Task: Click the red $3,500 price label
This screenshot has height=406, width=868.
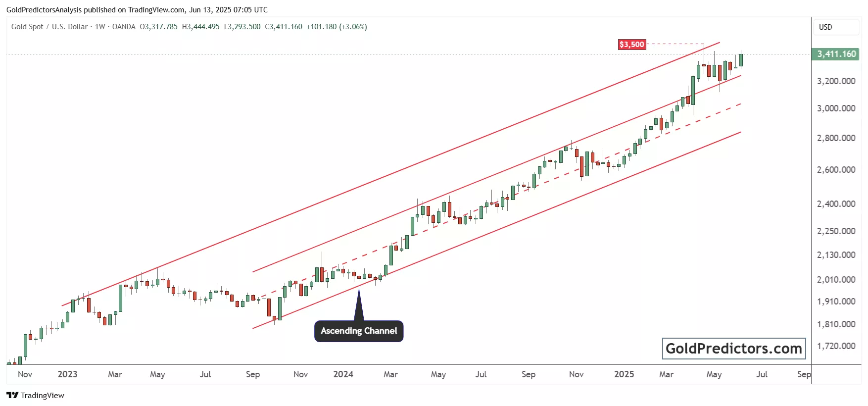Action: coord(632,45)
